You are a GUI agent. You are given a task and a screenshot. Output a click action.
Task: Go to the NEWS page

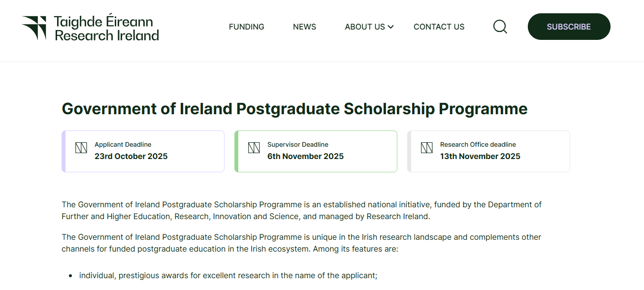point(304,27)
